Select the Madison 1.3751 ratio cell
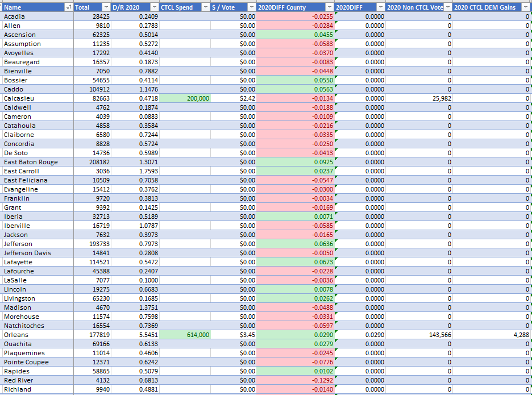The height and width of the screenshot is (395, 532). [x=135, y=307]
